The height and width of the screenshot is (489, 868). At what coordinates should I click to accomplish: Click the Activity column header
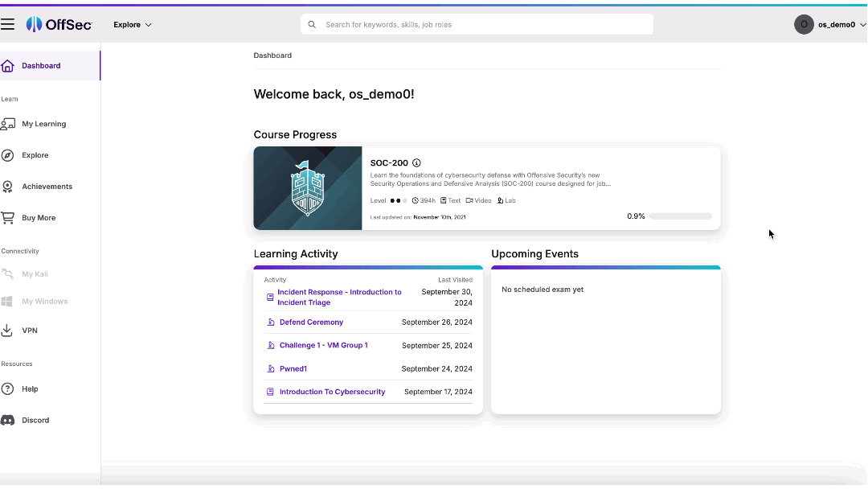click(275, 280)
